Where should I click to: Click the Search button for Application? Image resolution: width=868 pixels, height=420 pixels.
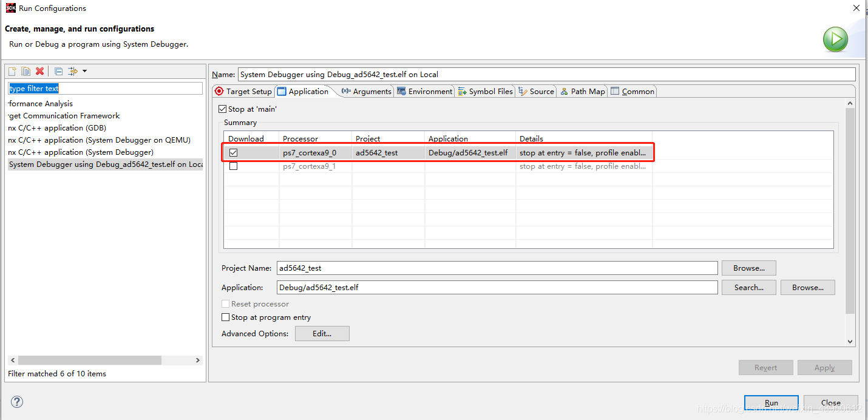click(x=748, y=287)
